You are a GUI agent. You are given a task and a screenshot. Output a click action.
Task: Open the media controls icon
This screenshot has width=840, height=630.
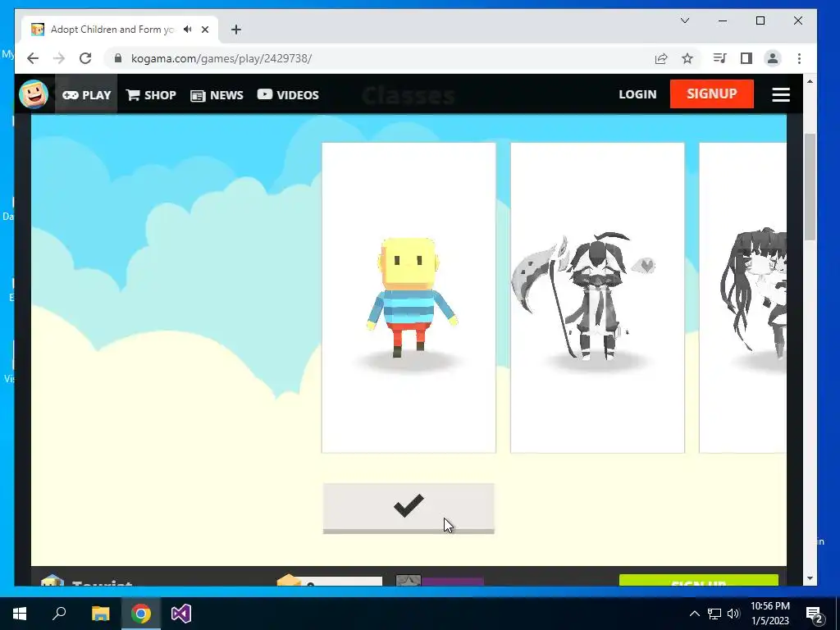point(720,58)
